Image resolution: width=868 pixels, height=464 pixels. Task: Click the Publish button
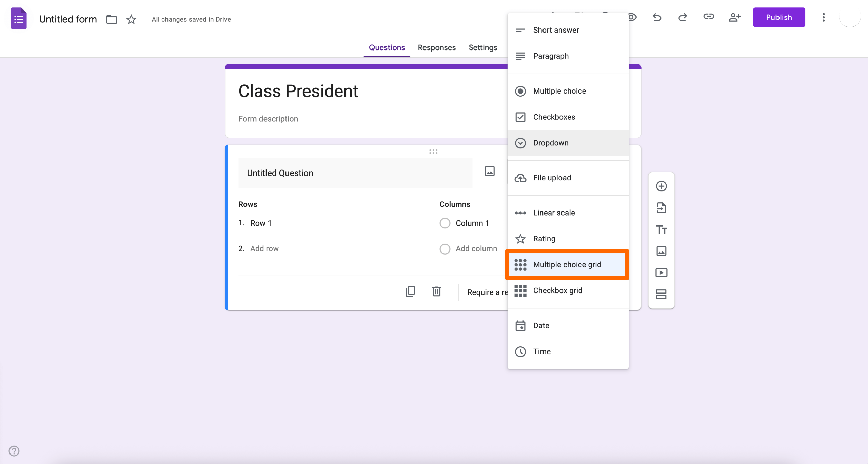point(779,17)
